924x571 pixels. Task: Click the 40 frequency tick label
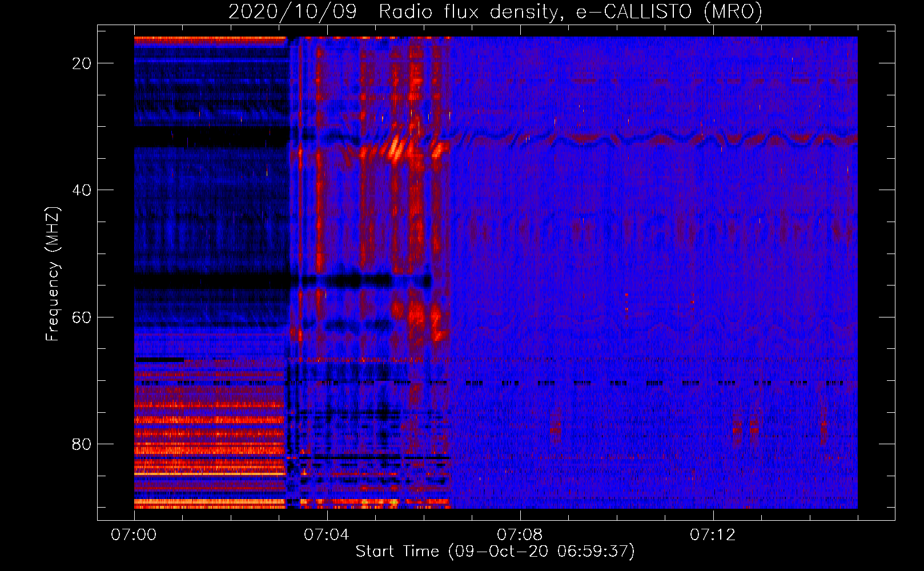tap(82, 190)
